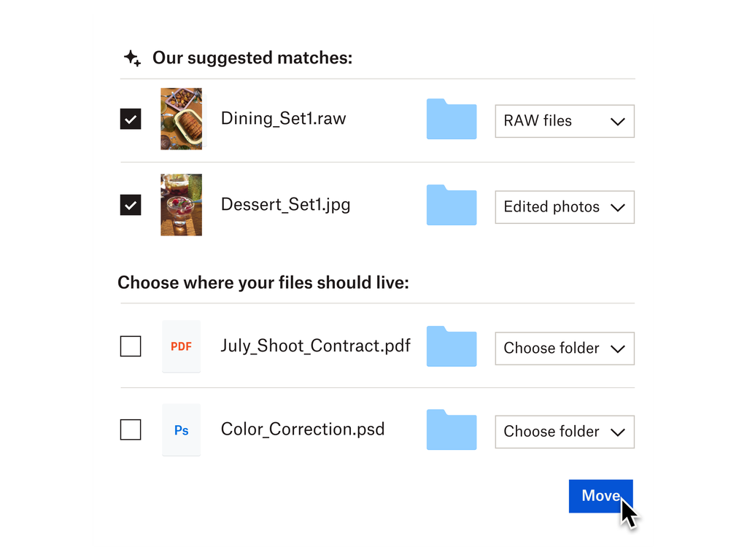747x560 pixels.
Task: Enable the checkbox for July_Shoot_Contract.pdf
Action: click(x=131, y=346)
